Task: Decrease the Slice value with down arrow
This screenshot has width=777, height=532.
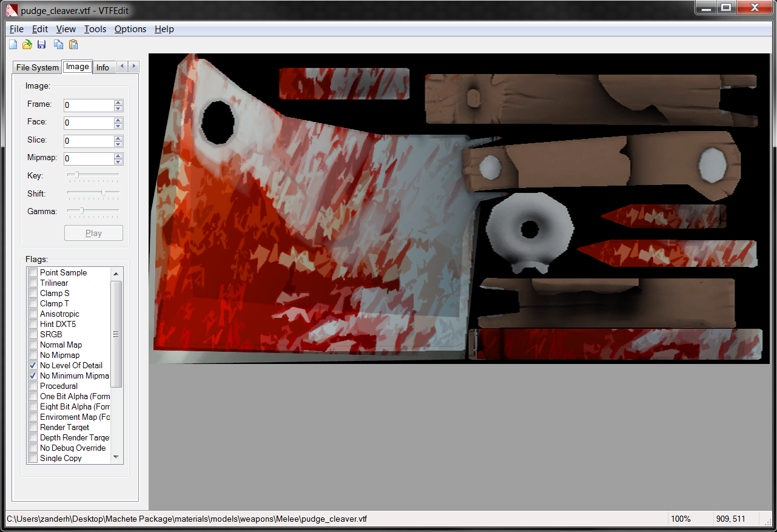Action: [118, 144]
